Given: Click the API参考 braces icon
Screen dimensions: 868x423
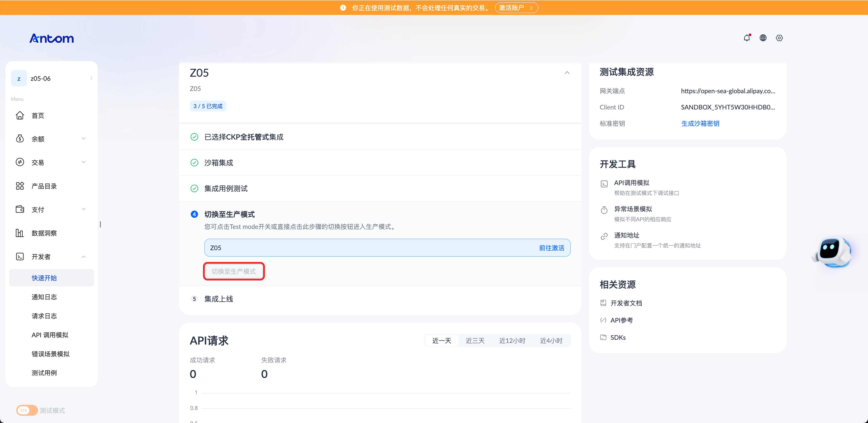Looking at the screenshot, I should (x=603, y=320).
